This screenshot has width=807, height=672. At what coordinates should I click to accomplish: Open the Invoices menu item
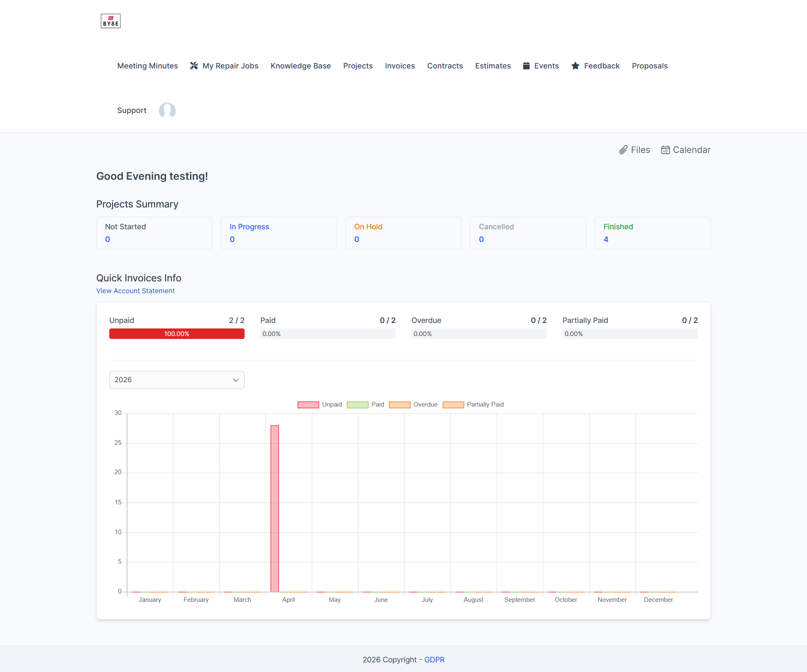pos(400,66)
